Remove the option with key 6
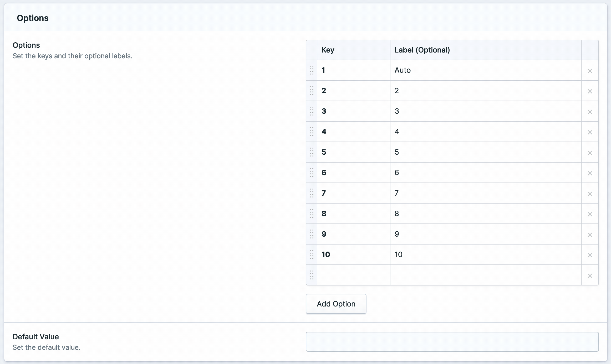611x364 pixels. [x=590, y=173]
